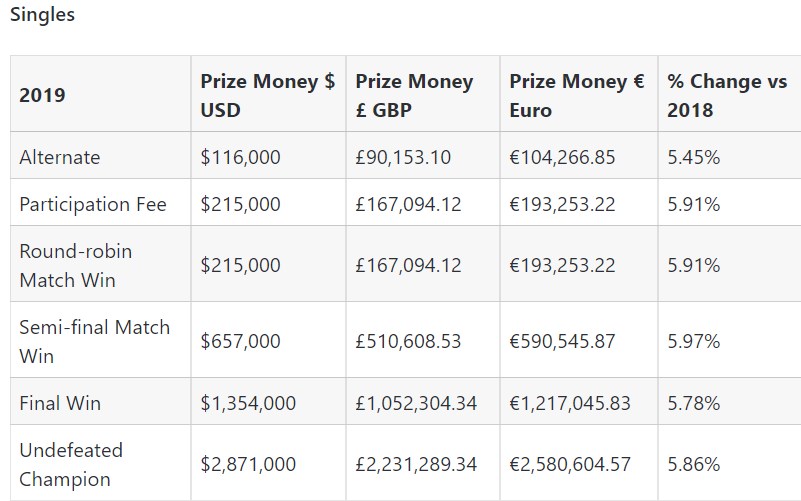
Task: Click the Prize Money £ GBP header
Action: pos(414,95)
